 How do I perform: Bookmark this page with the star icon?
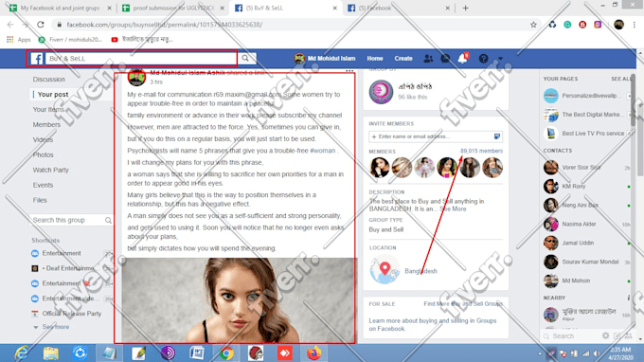pyautogui.click(x=533, y=25)
